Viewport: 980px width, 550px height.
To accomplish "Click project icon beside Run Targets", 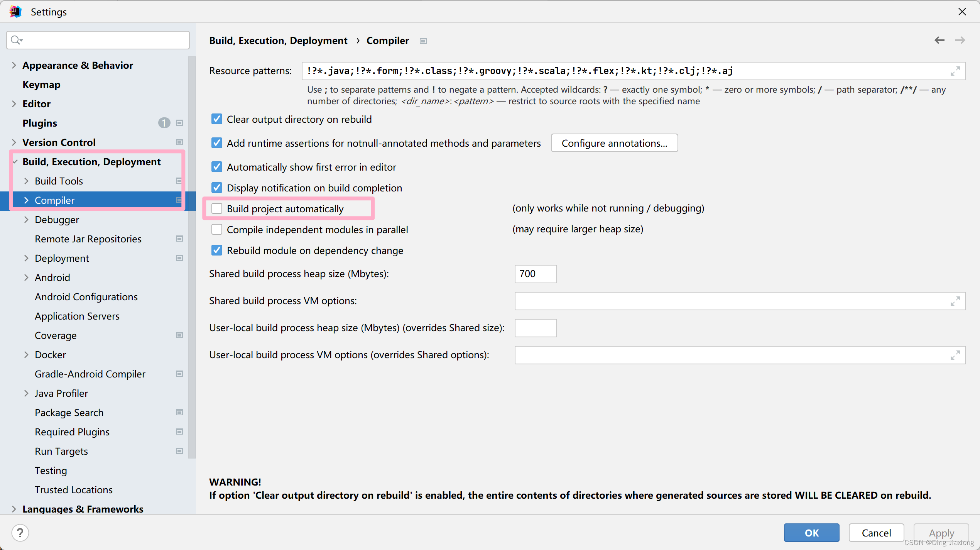I will pyautogui.click(x=179, y=451).
